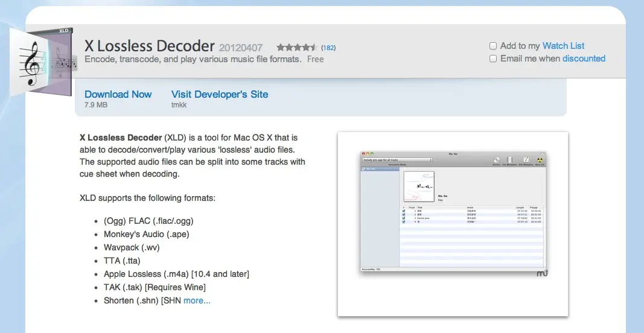This screenshot has height=333, width=644.
Task: Click the star rating icons
Action: [296, 47]
